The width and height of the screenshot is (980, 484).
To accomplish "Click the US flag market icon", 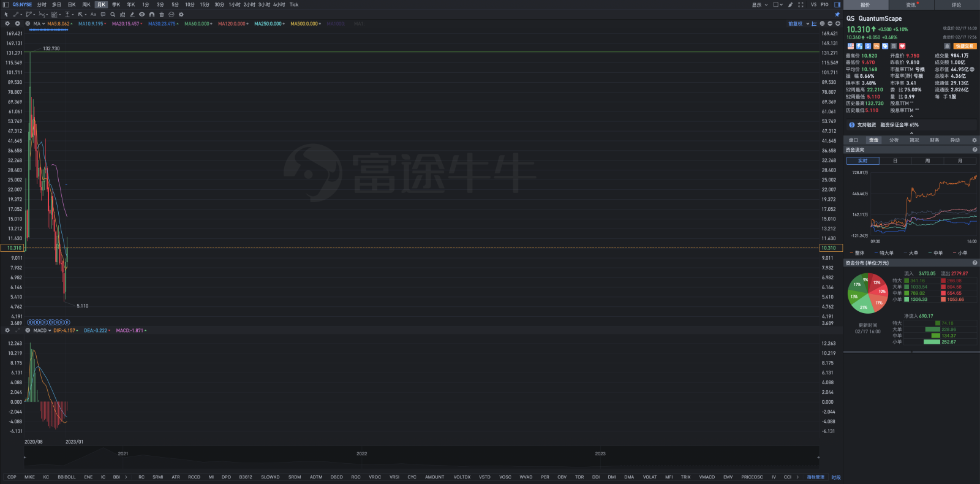I will (851, 46).
